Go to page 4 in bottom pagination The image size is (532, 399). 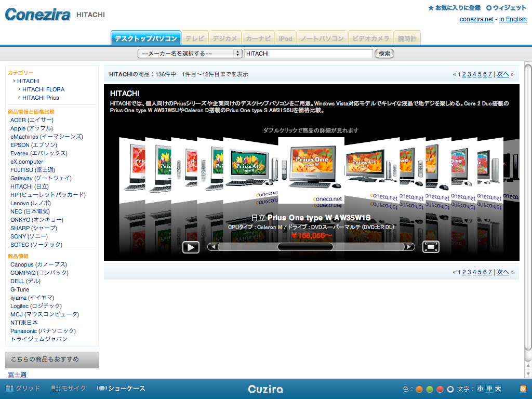[474, 272]
